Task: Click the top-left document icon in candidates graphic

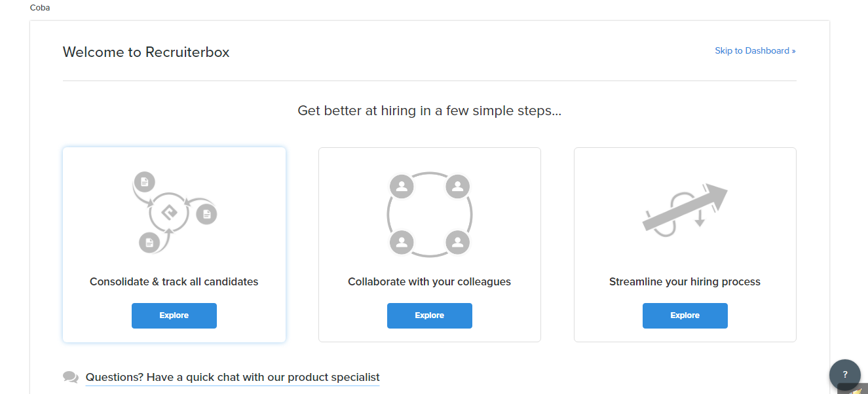Action: tap(143, 182)
